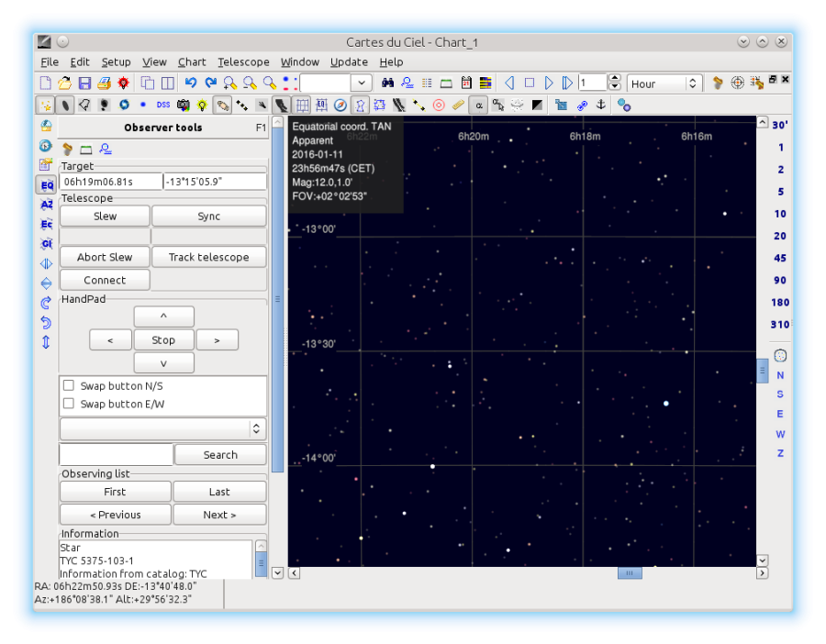Screen dimensions: 826x644
Task: Click the horizontal scrollbar thumb under the chart
Action: (x=630, y=573)
